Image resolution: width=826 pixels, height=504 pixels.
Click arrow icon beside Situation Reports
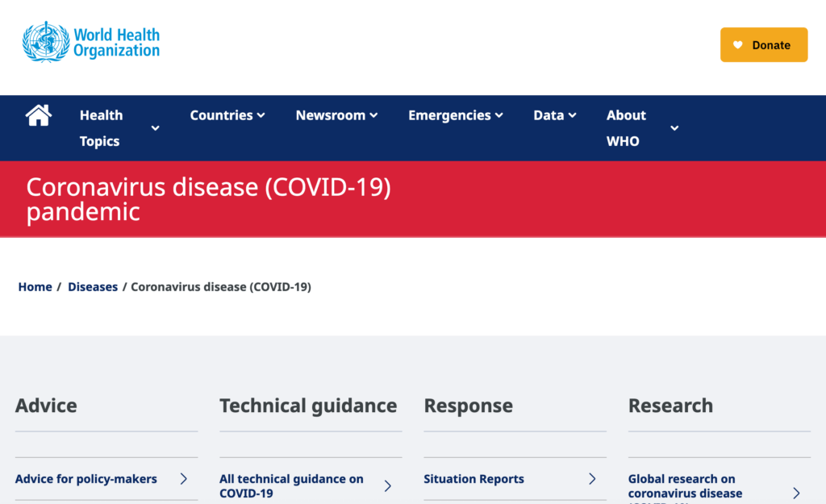click(592, 479)
